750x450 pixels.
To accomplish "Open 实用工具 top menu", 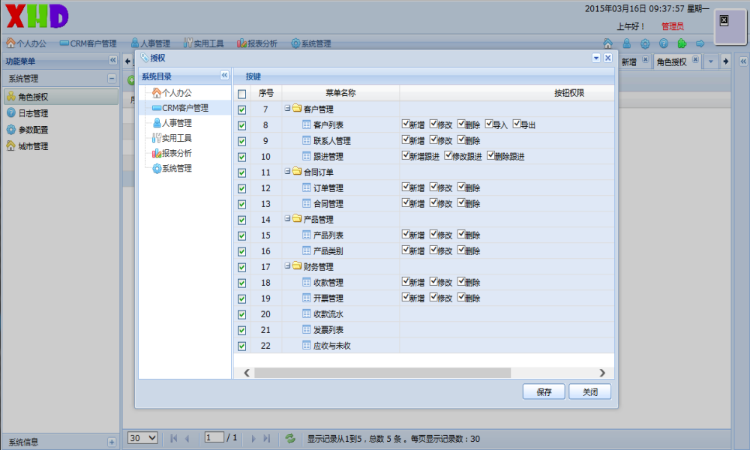I will click(204, 44).
